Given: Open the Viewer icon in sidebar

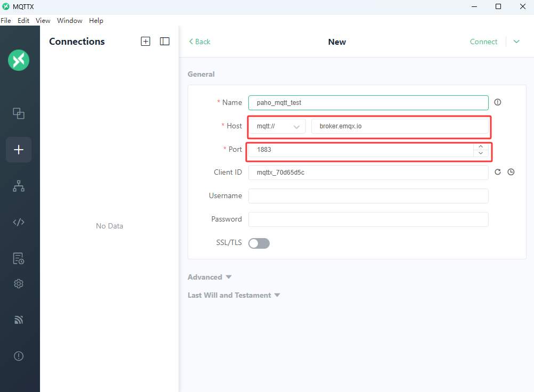Looking at the screenshot, I should click(x=19, y=186).
